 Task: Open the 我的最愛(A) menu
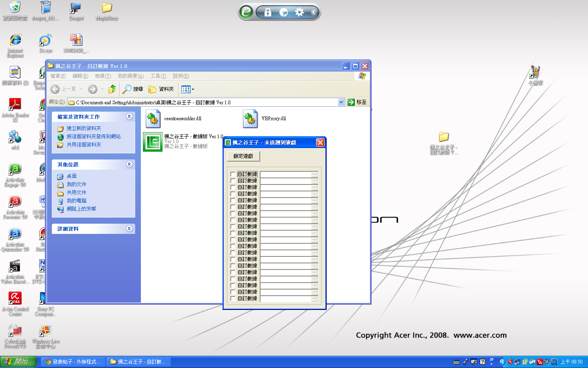point(131,76)
